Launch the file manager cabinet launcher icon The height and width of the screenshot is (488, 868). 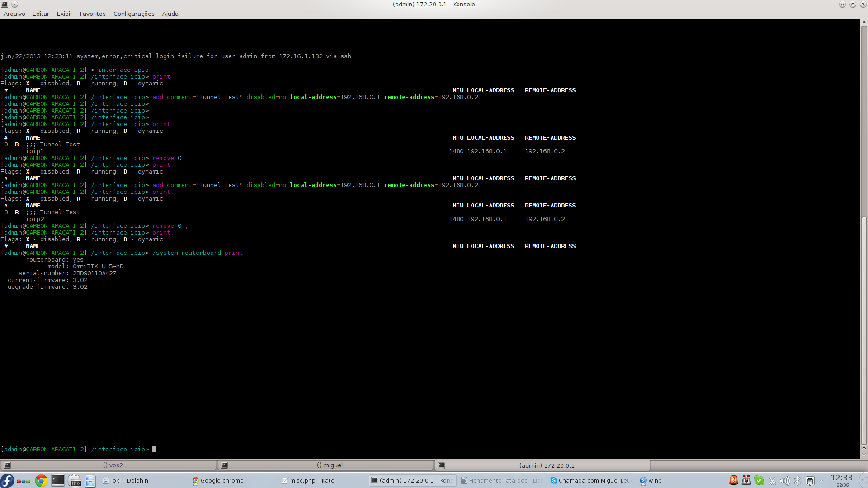[90, 481]
